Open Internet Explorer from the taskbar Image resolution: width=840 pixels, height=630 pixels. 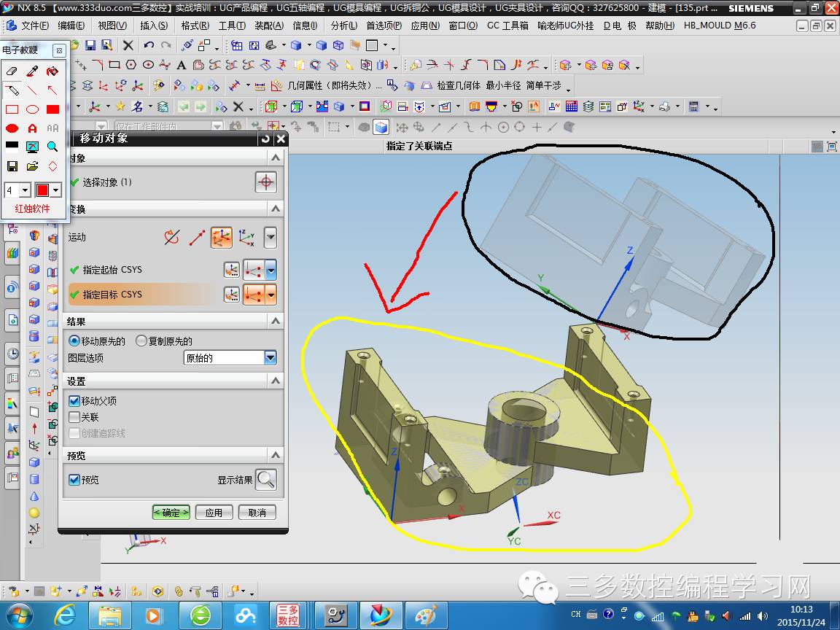point(64,615)
